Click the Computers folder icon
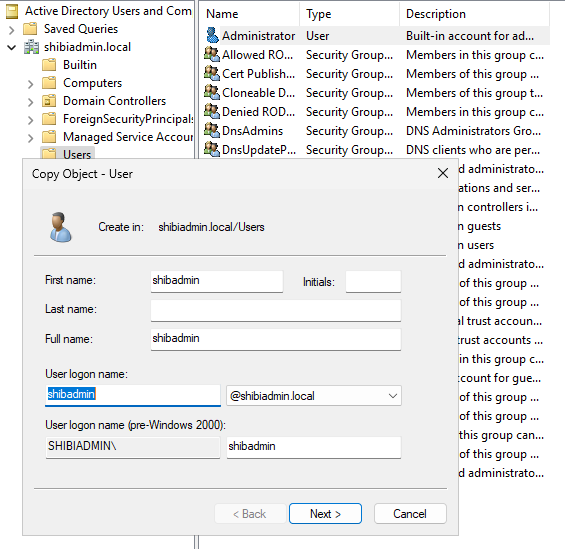 (49, 83)
